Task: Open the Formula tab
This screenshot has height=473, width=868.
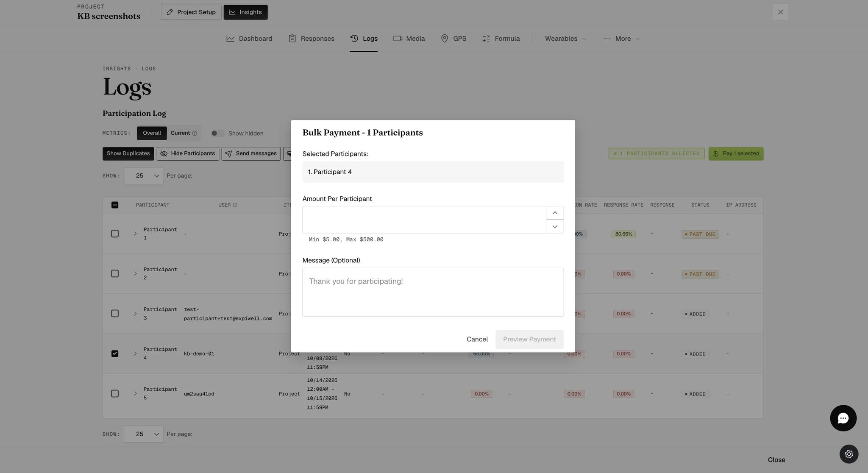Action: [x=501, y=39]
